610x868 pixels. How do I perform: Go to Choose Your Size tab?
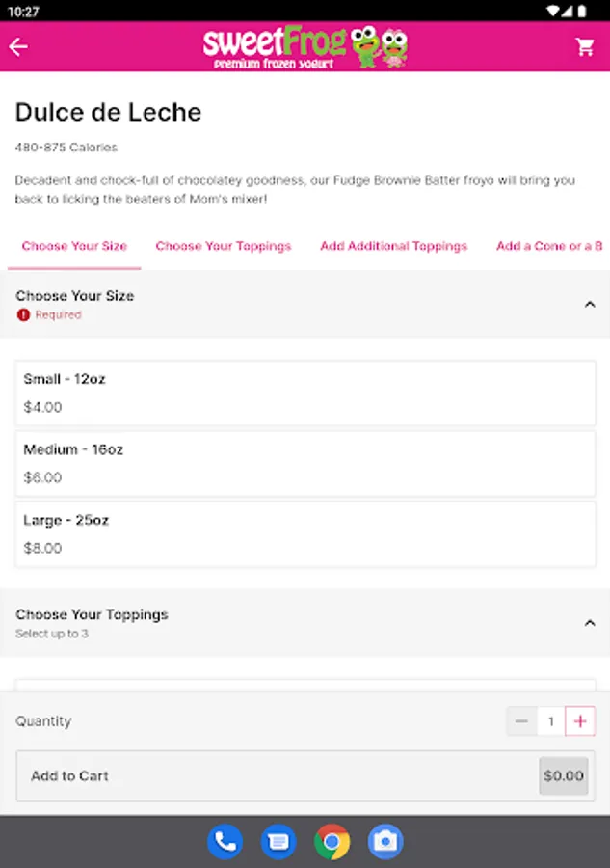74,246
